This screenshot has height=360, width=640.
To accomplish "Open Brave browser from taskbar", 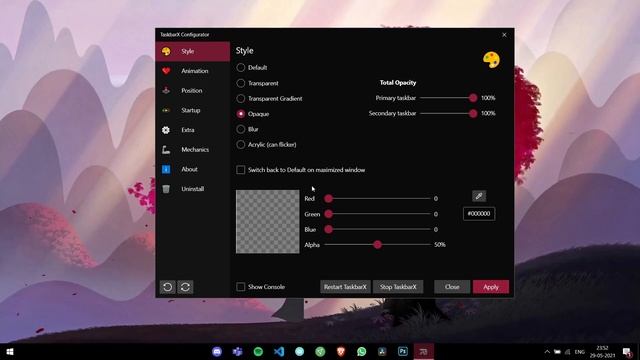I will 341,351.
